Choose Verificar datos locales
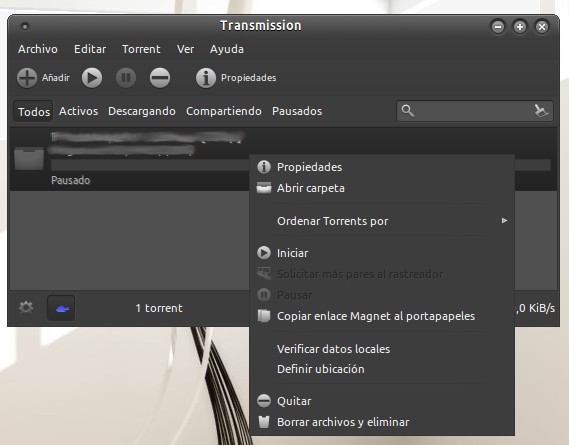 click(382, 349)
